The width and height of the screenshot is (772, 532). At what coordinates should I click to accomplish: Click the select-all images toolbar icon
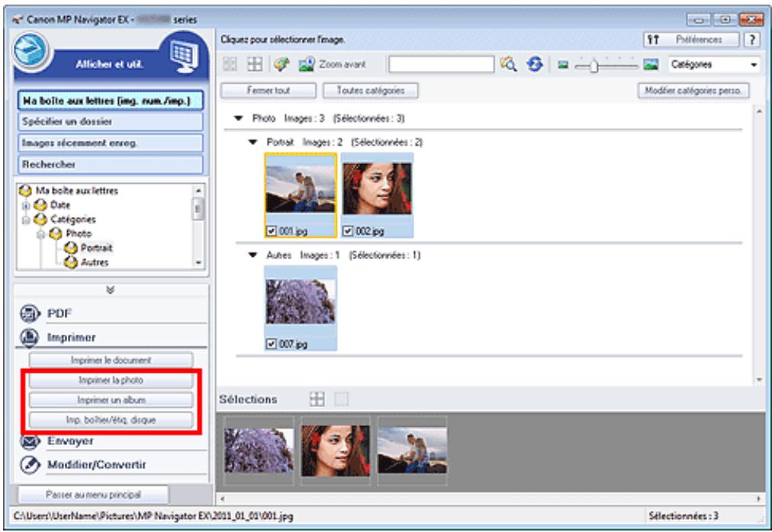coord(230,64)
